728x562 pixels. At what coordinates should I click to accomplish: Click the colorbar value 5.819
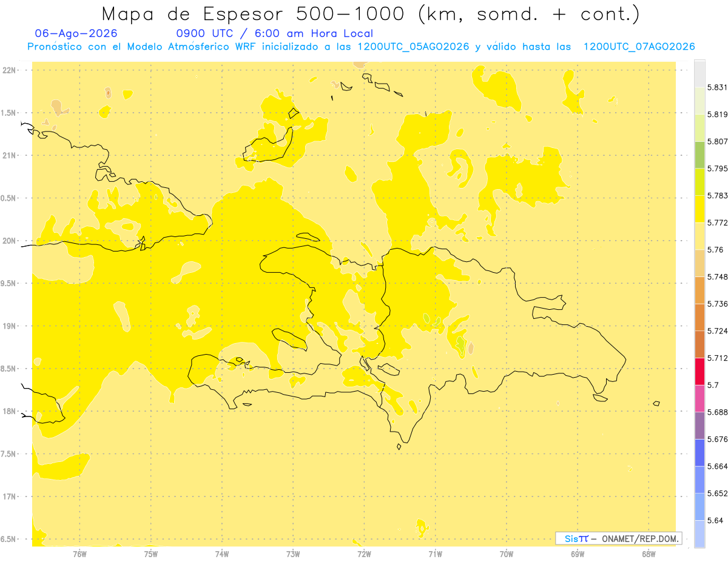pos(718,115)
